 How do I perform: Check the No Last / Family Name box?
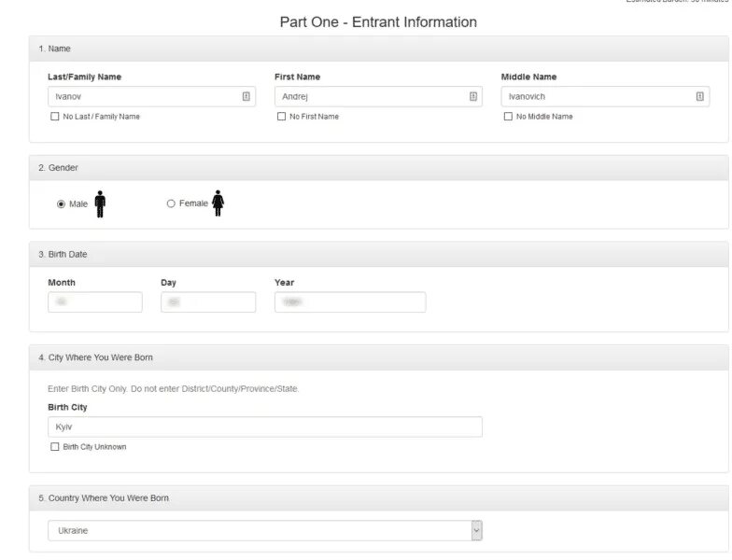point(54,117)
